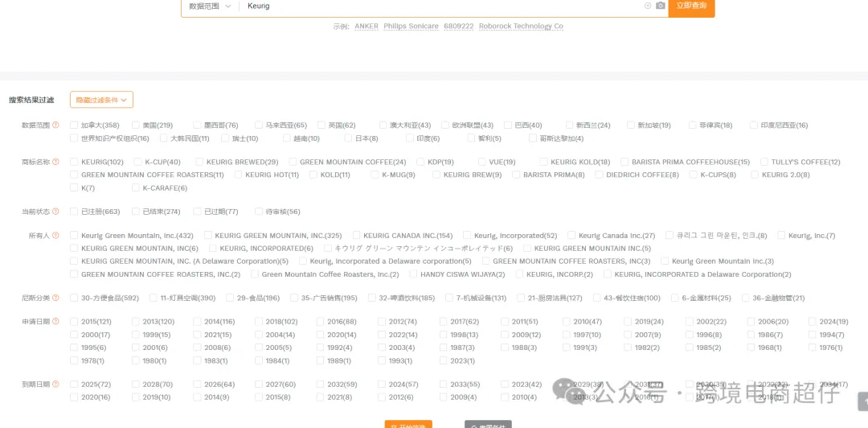Check owner Keurig Green Mountain, Inc.(432)
The width and height of the screenshot is (868, 428).
click(74, 236)
